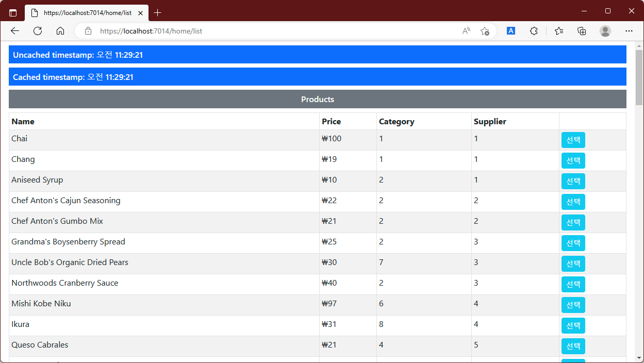
Task: Click the Products table title bar
Action: pos(318,99)
